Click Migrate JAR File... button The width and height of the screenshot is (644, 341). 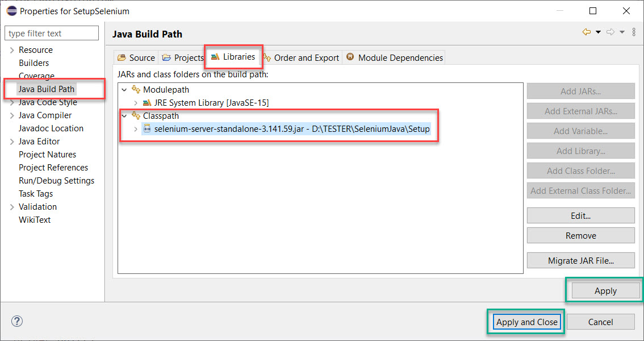[x=581, y=260]
